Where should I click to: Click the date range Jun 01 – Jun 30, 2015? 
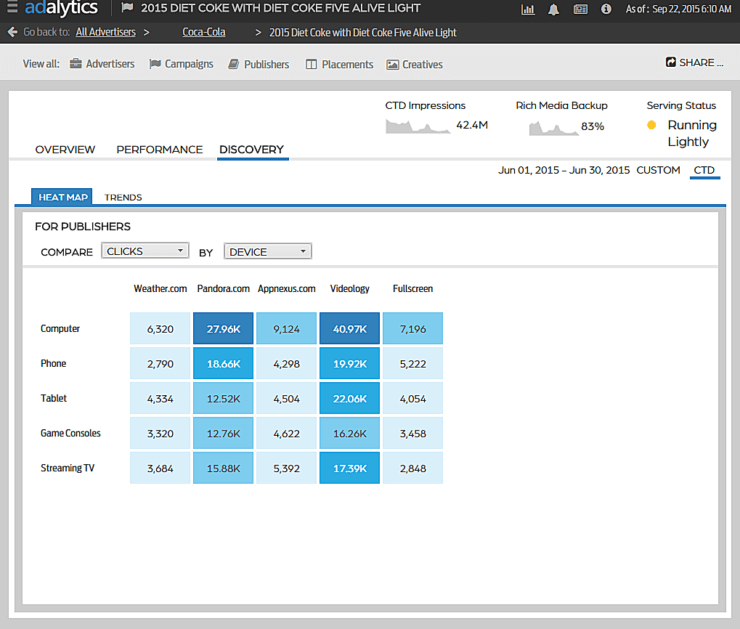564,170
